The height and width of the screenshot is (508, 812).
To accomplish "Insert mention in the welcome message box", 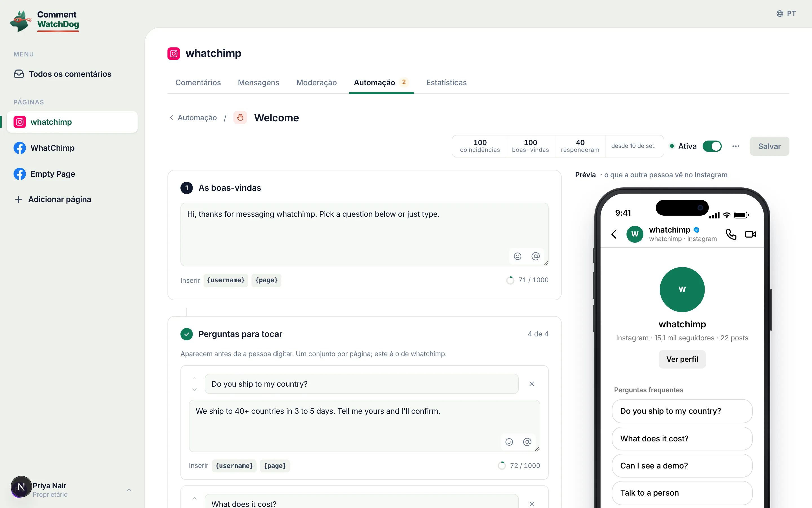I will click(536, 256).
